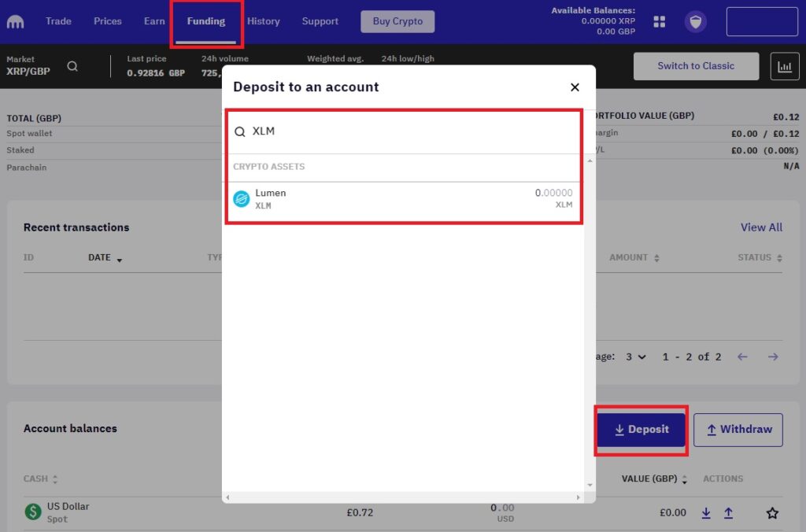The image size is (806, 532).
Task: Favorite US Dollar with the star icon
Action: pos(772,512)
